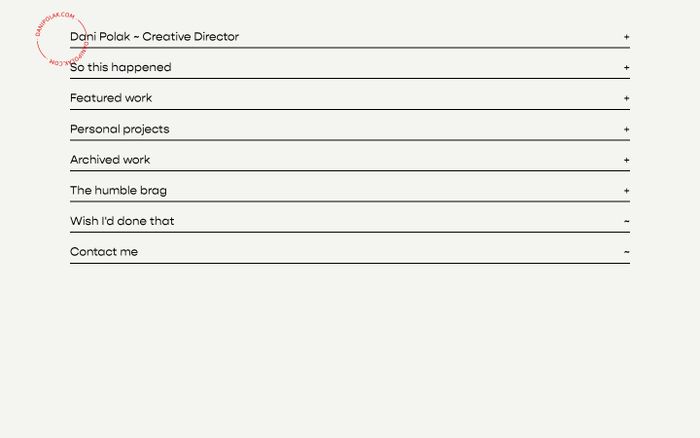The height and width of the screenshot is (438, 700).
Task: Select The humble brag heading
Action: click(x=111, y=190)
